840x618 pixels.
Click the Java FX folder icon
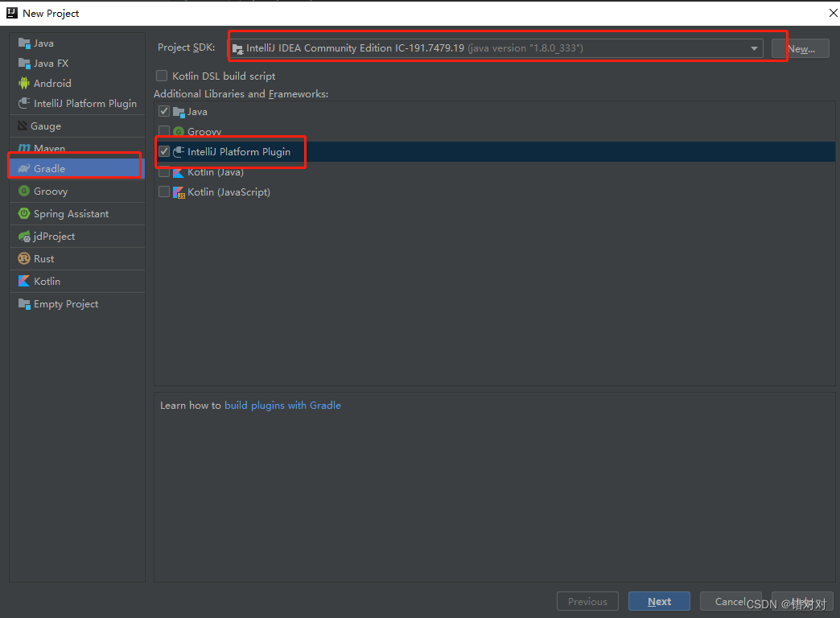coord(24,64)
